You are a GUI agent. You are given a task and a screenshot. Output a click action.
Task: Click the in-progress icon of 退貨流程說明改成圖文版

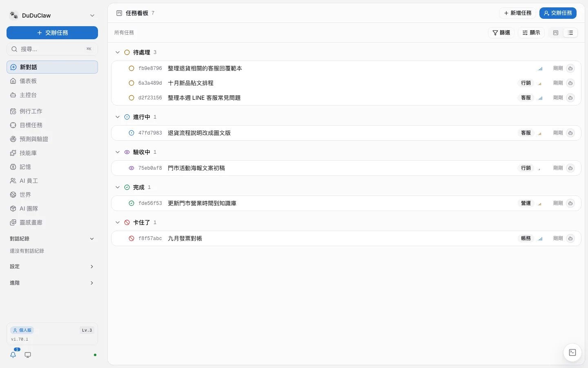pyautogui.click(x=131, y=133)
